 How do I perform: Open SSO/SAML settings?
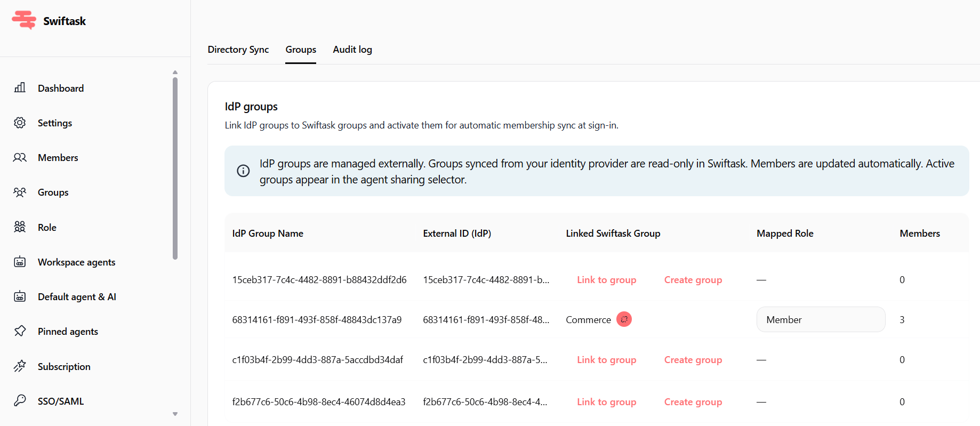click(61, 401)
